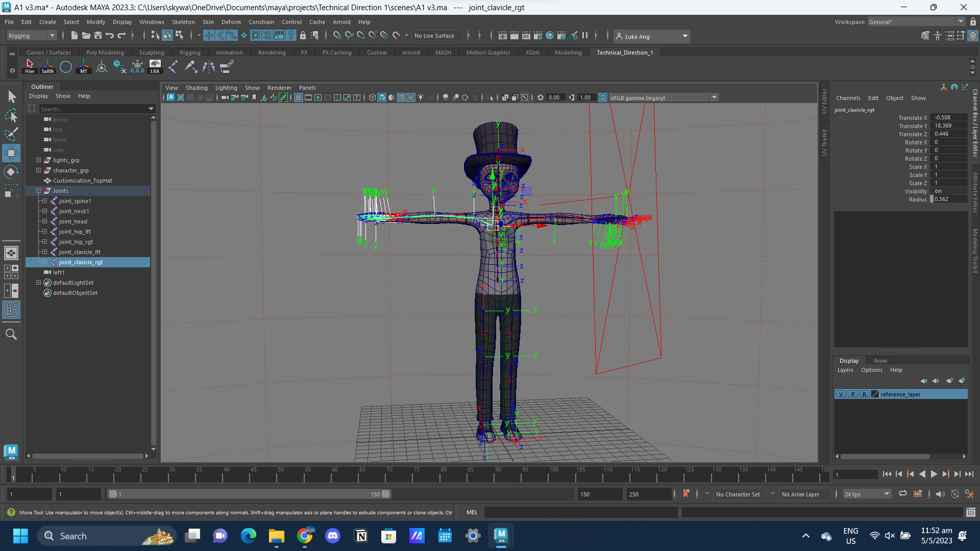
Task: Toggle the R render flag on reference_layer
Action: click(x=864, y=394)
